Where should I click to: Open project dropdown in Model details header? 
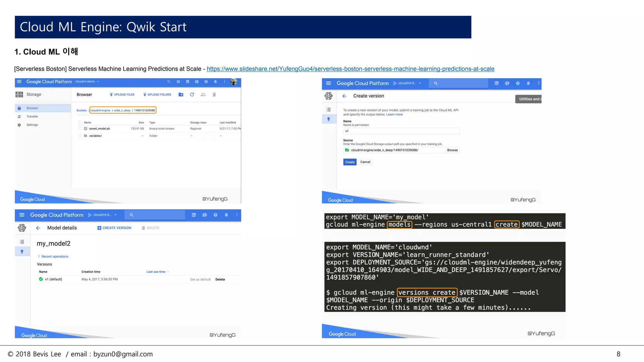(x=103, y=215)
